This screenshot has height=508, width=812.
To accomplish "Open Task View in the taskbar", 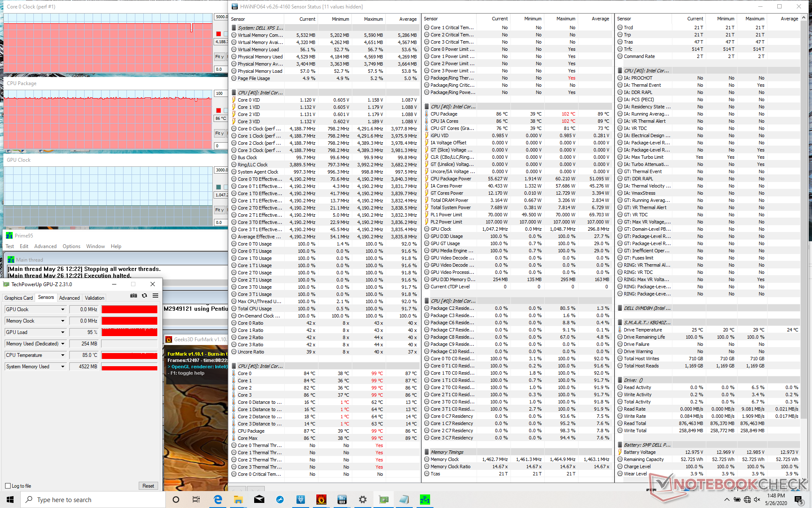I will 196,500.
